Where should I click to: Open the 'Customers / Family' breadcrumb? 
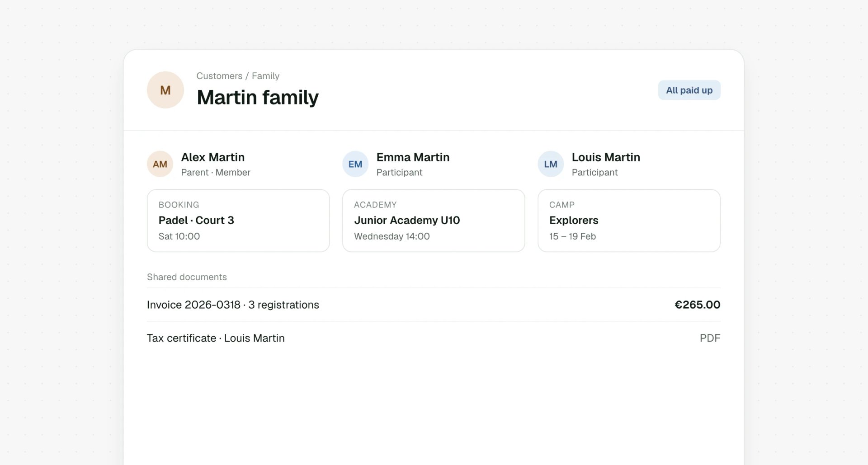(238, 76)
